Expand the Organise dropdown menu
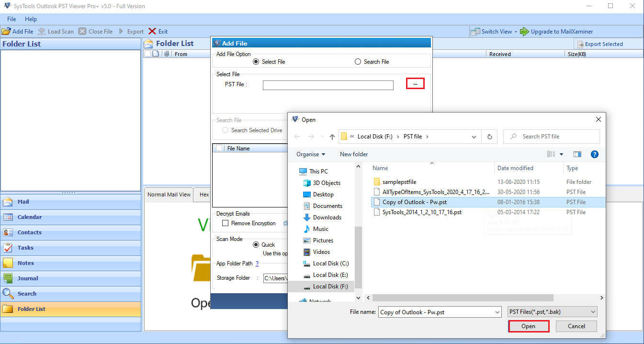644x344 pixels. click(311, 154)
